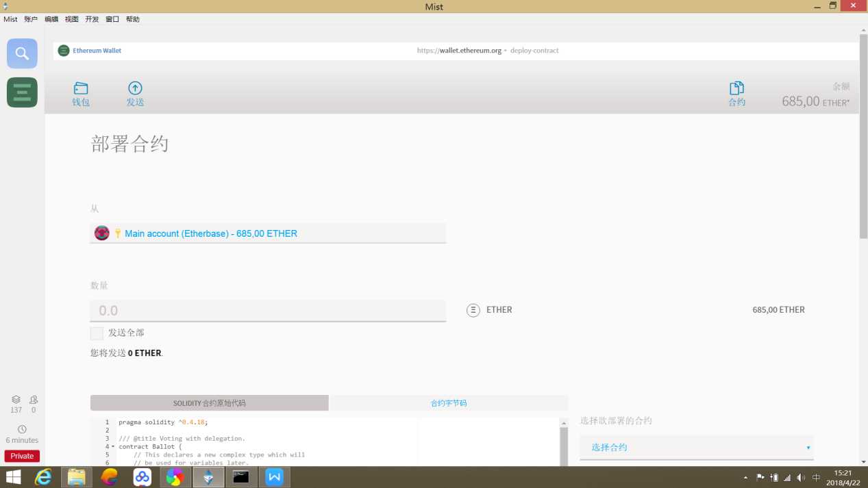Screen dimensions: 868x488
Task: Click the Main account identicon avatar
Action: coord(102,233)
